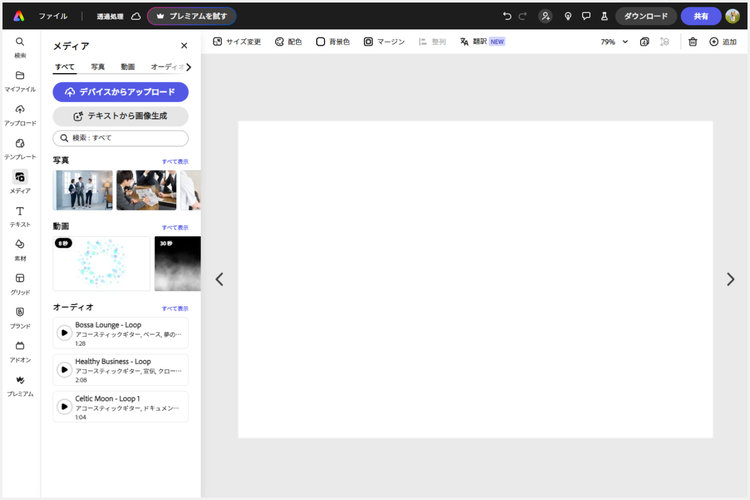750x500 pixels.
Task: Click the beaker experiments icon
Action: point(604,16)
